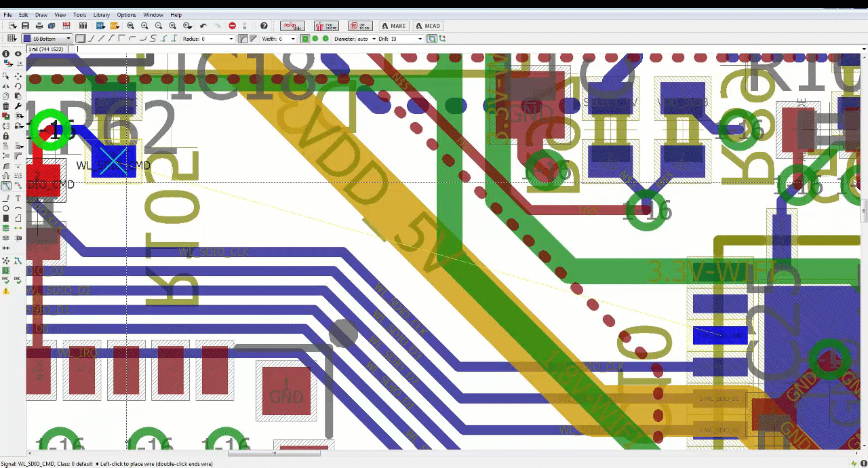The image size is (868, 468).
Task: Expand the Width dropdown
Action: [293, 39]
